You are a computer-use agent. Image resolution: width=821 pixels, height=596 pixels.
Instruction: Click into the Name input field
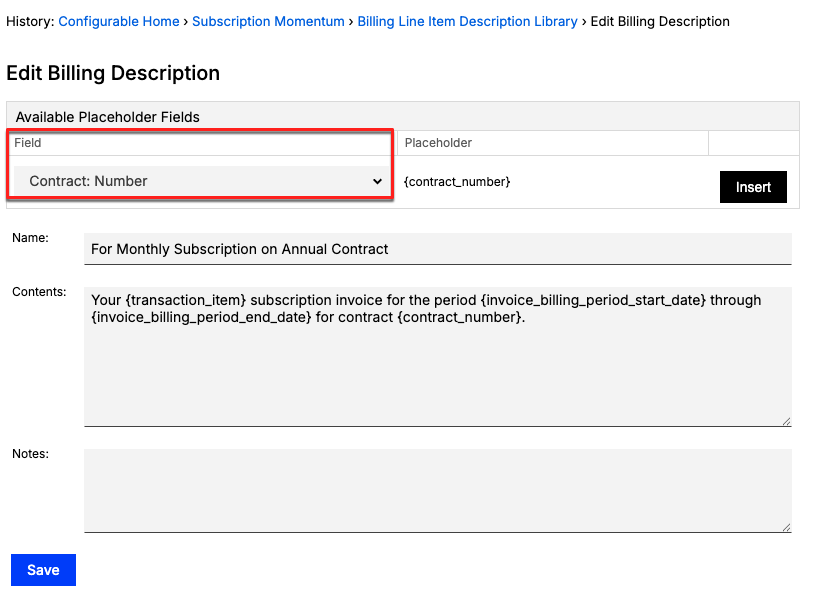[438, 249]
